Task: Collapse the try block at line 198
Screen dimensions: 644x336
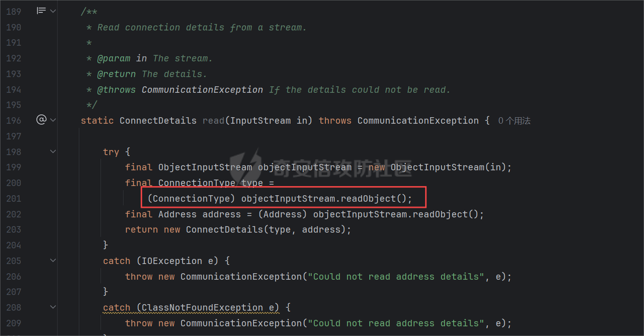Action: pyautogui.click(x=53, y=151)
